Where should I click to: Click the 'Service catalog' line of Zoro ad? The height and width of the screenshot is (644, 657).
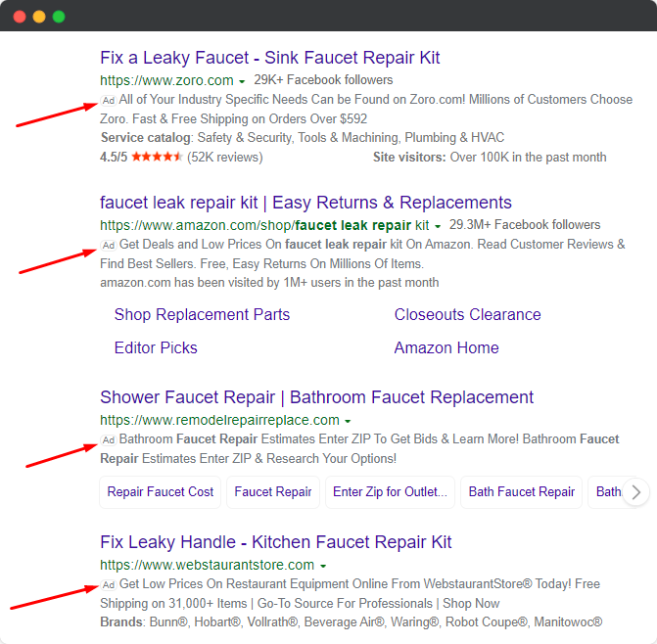303,138
